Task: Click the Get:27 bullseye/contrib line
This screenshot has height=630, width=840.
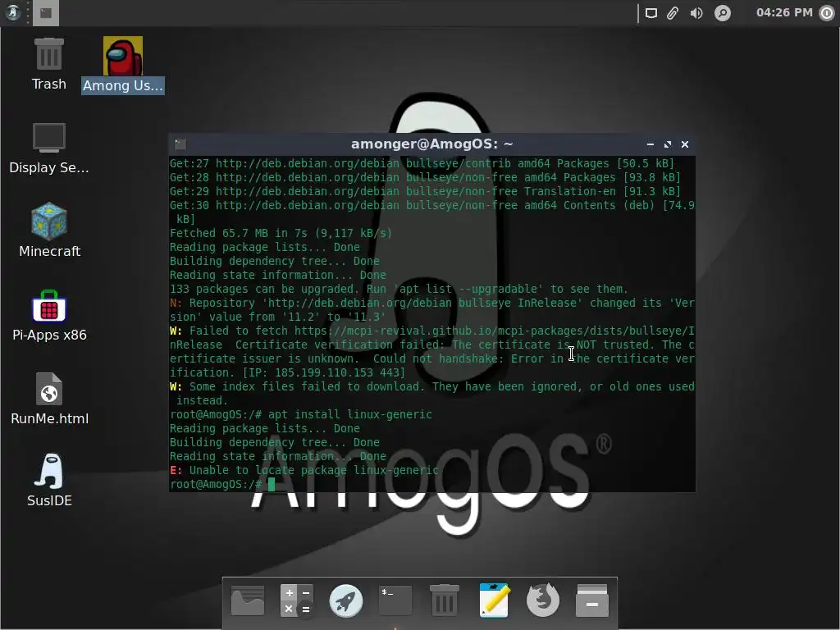Action: click(422, 164)
